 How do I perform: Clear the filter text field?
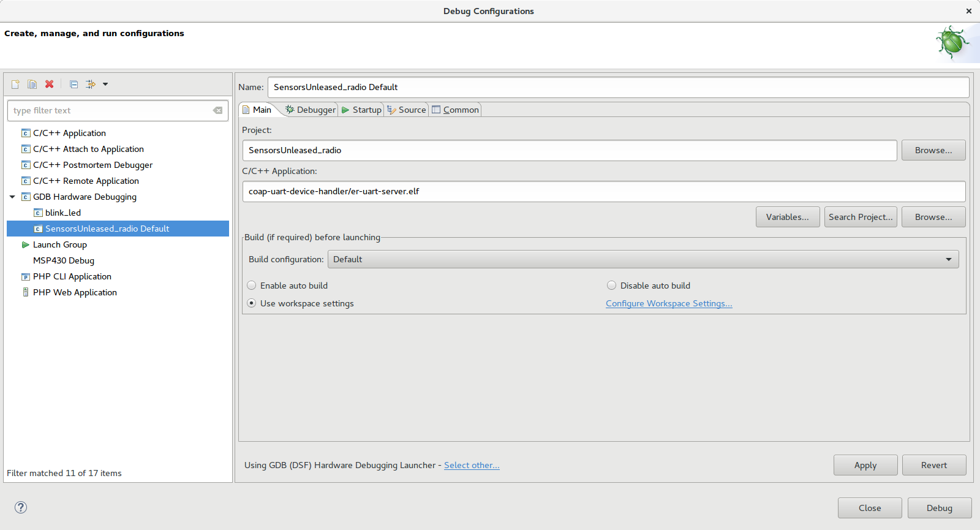[217, 110]
